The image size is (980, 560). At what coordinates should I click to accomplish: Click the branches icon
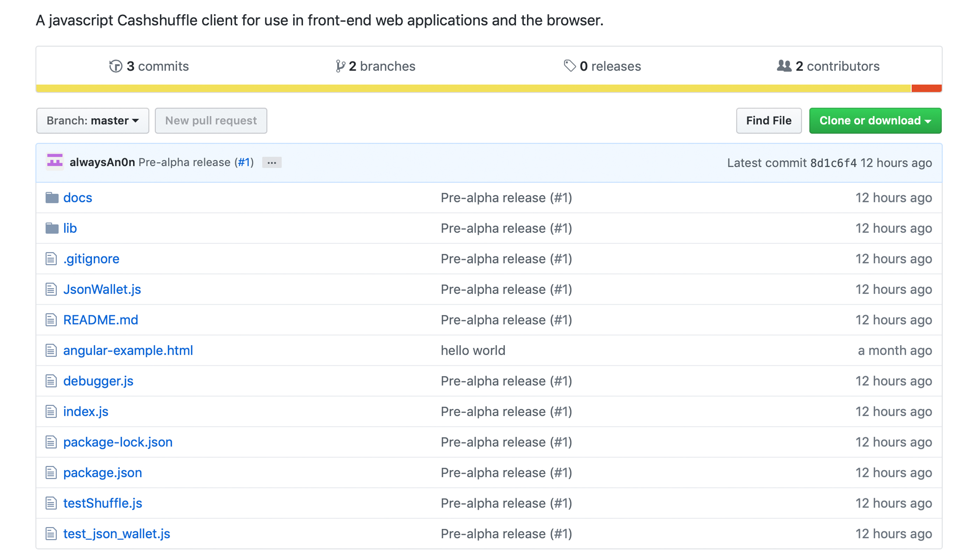tap(338, 65)
